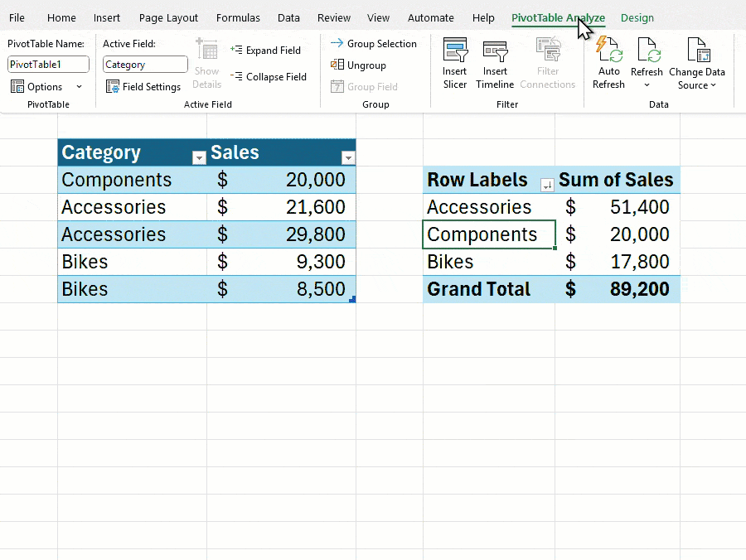Click the PivotTable1 name field
The width and height of the screenshot is (746, 560).
(x=47, y=64)
